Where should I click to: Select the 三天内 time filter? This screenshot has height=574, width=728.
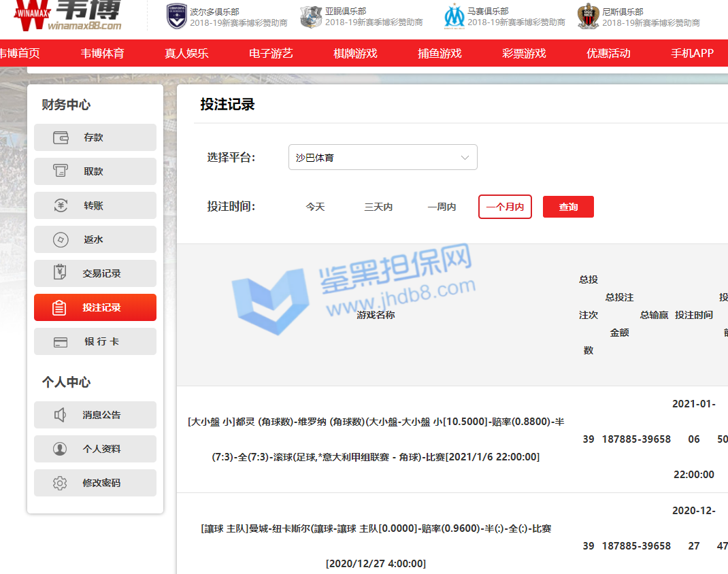(x=378, y=207)
